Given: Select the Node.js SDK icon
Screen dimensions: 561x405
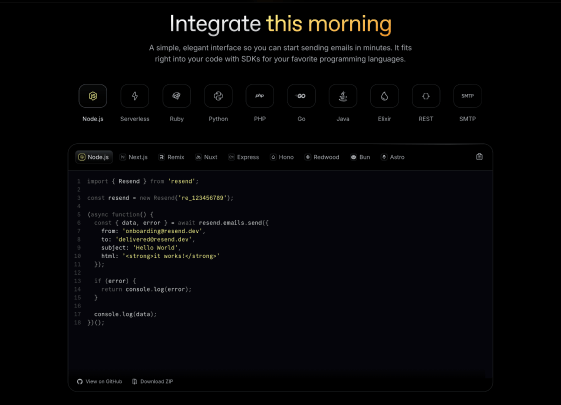Looking at the screenshot, I should [x=93, y=96].
